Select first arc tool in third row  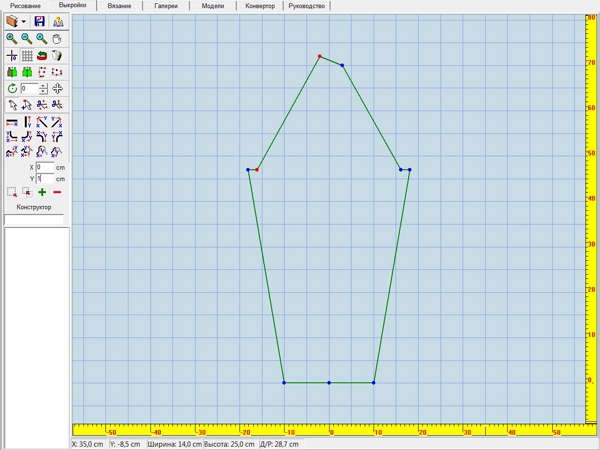point(12,152)
